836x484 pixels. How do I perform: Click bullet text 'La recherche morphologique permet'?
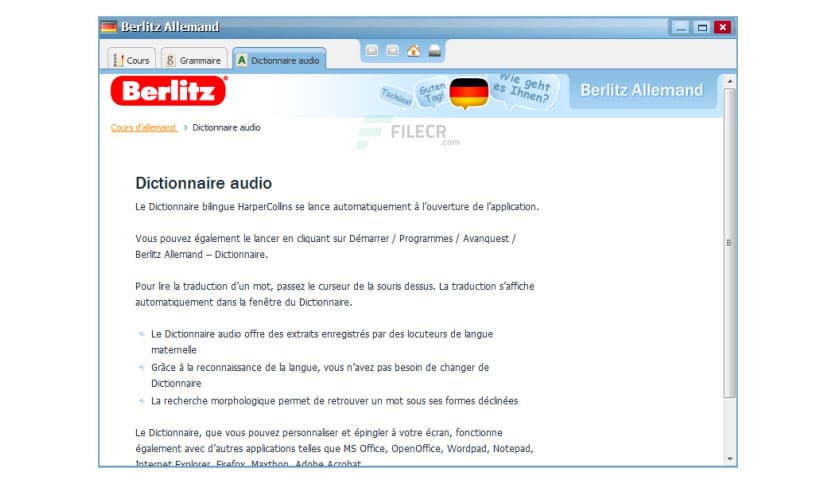334,401
